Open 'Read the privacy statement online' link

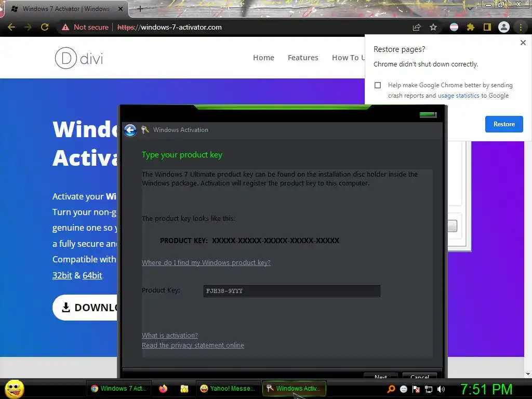coord(193,345)
